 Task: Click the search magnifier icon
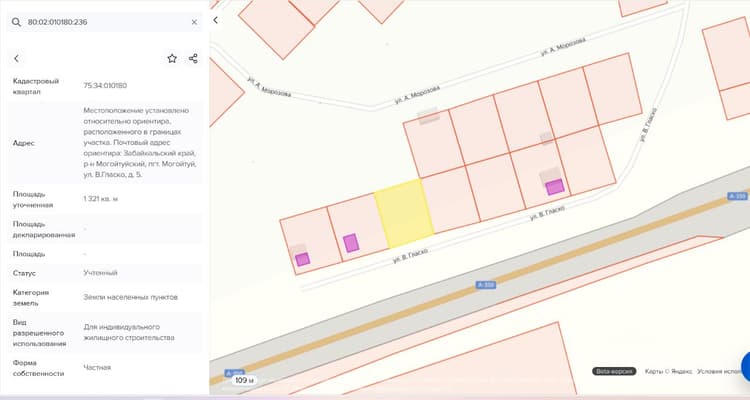[x=16, y=22]
